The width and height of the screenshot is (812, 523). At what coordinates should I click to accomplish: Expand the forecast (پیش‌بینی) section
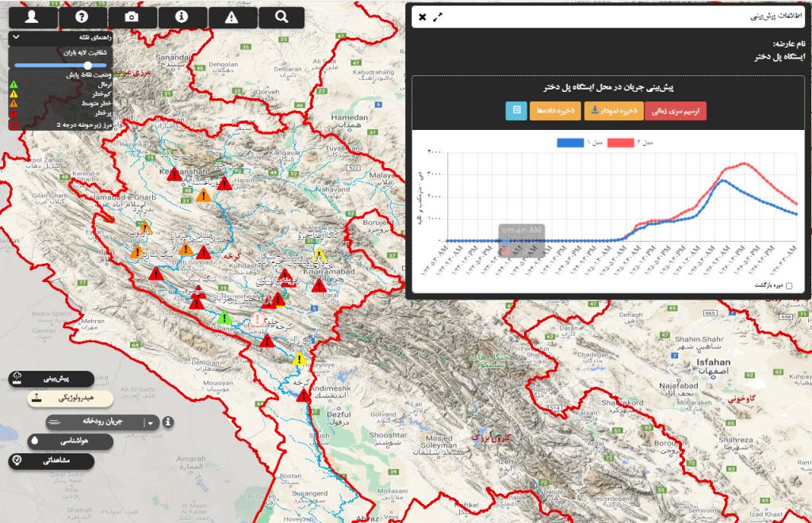[x=52, y=379]
